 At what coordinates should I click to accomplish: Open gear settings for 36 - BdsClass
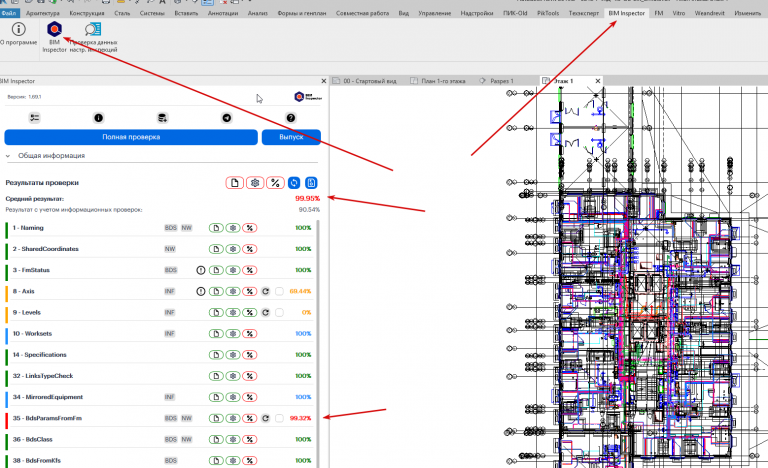coord(233,440)
